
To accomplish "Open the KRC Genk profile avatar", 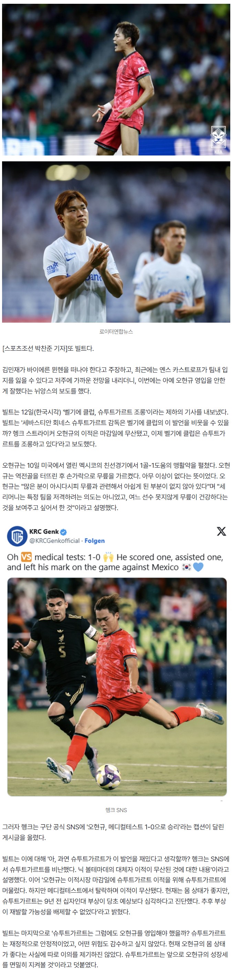I will coord(17,536).
